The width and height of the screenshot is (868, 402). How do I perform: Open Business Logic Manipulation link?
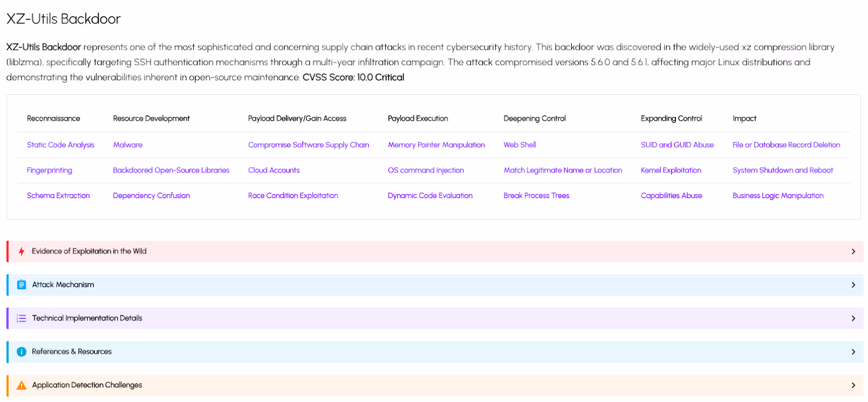pyautogui.click(x=778, y=196)
